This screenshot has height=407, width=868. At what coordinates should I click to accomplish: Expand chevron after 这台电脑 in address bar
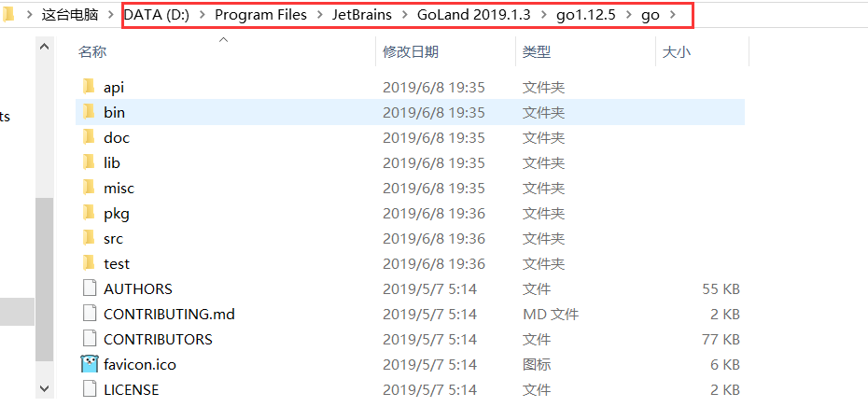(x=111, y=15)
